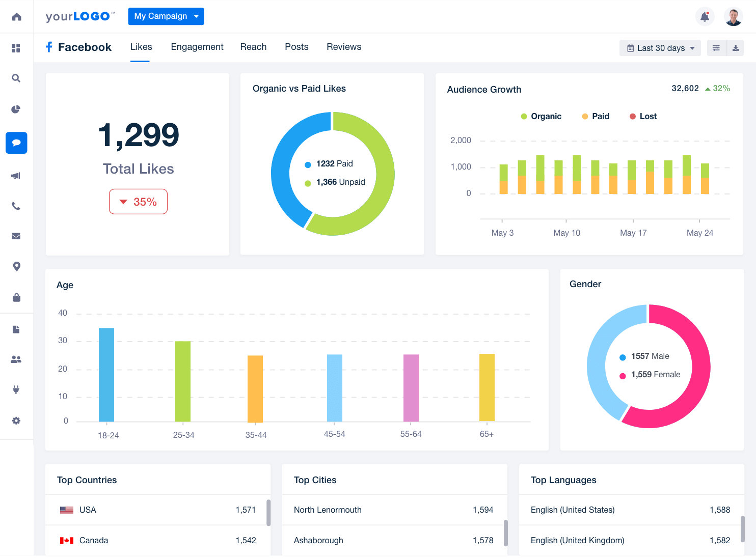
Task: Open the gear settings icon
Action: coord(16,421)
